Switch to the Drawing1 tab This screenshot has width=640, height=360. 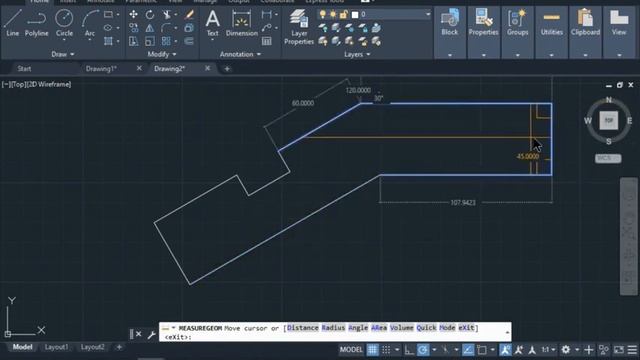click(x=101, y=69)
